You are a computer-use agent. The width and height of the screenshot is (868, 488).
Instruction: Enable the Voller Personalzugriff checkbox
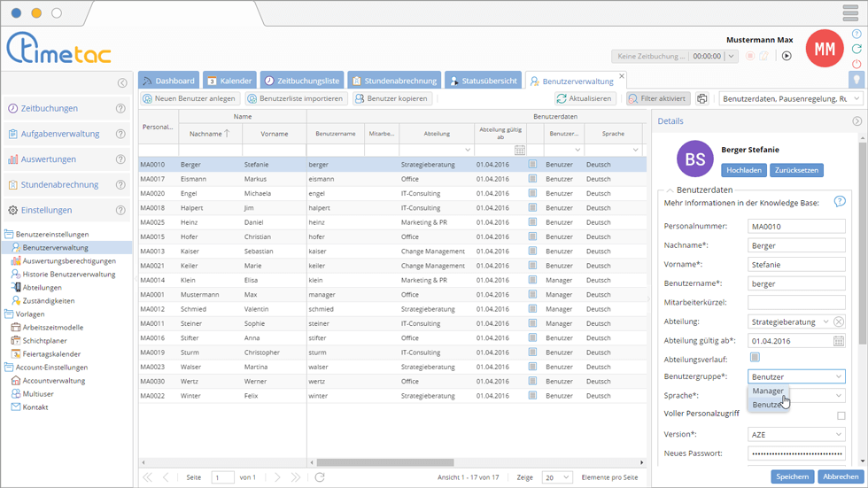pos(841,415)
